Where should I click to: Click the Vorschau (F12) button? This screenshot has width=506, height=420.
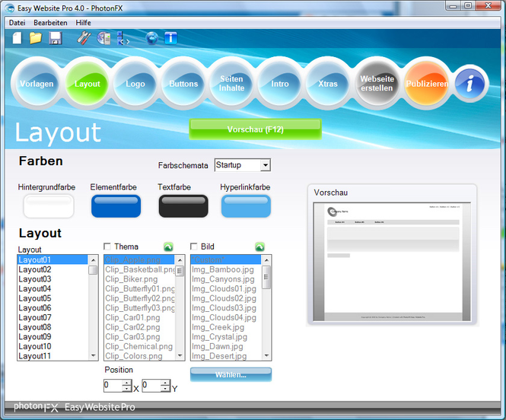(255, 129)
